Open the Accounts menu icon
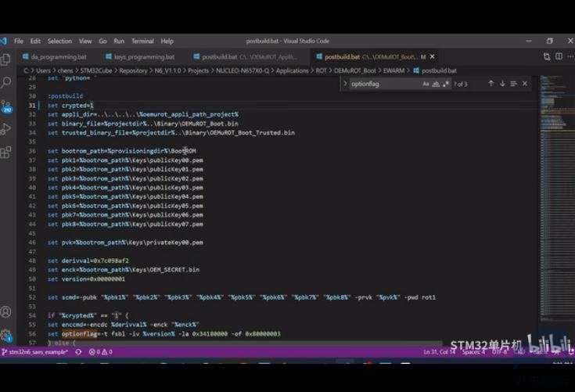Screen dimensions: 575x392 (6, 312)
